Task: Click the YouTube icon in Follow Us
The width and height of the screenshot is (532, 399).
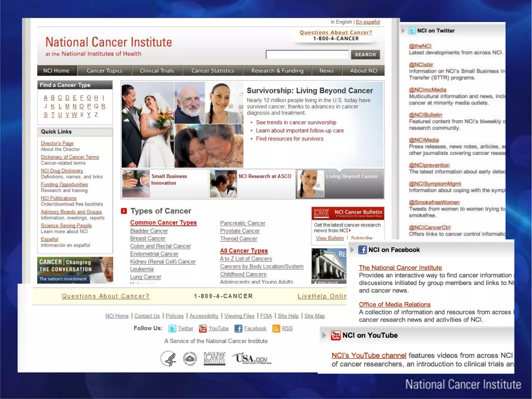Action: point(203,329)
